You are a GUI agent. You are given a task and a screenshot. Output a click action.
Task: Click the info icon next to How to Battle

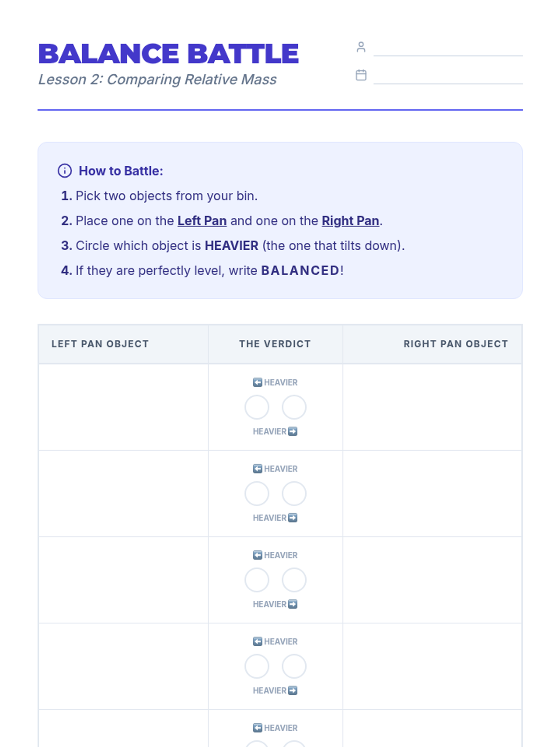coord(65,171)
